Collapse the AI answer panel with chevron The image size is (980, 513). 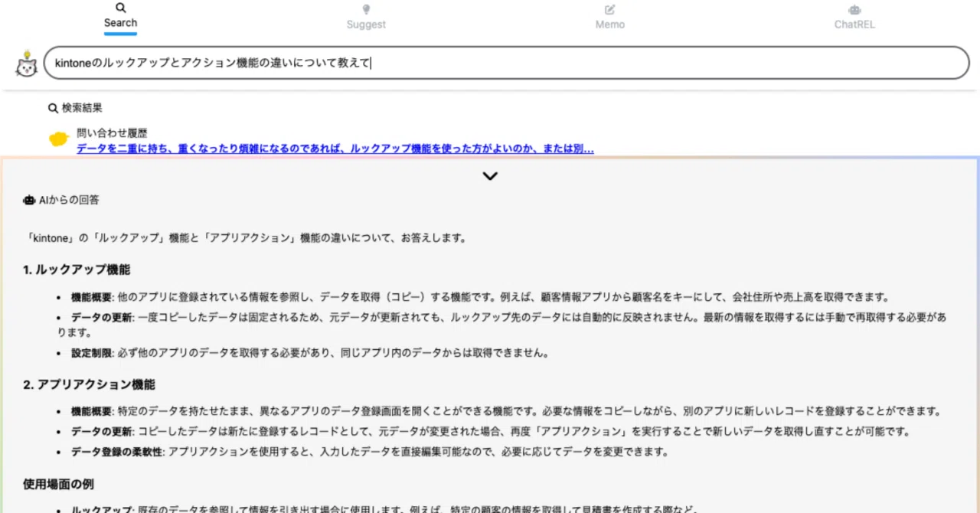click(x=490, y=176)
